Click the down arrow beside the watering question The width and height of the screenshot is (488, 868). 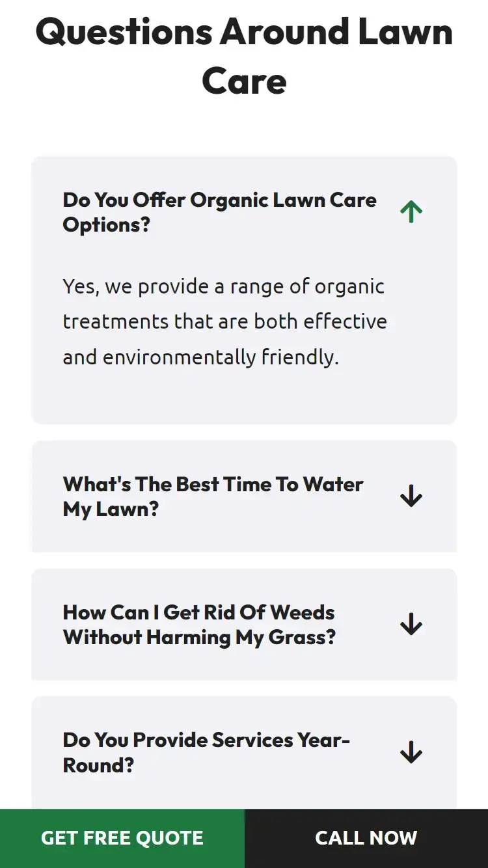point(411,496)
